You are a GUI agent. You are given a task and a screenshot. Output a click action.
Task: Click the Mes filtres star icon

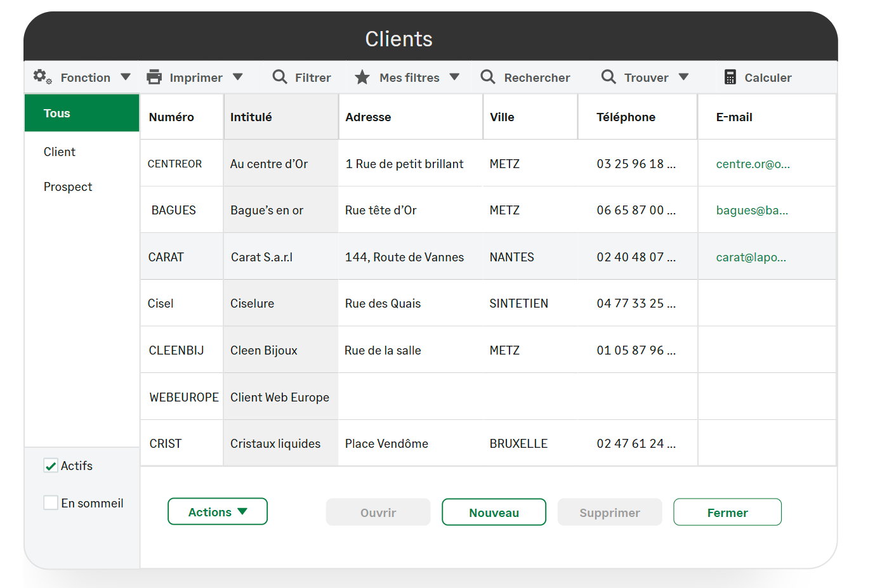click(362, 77)
